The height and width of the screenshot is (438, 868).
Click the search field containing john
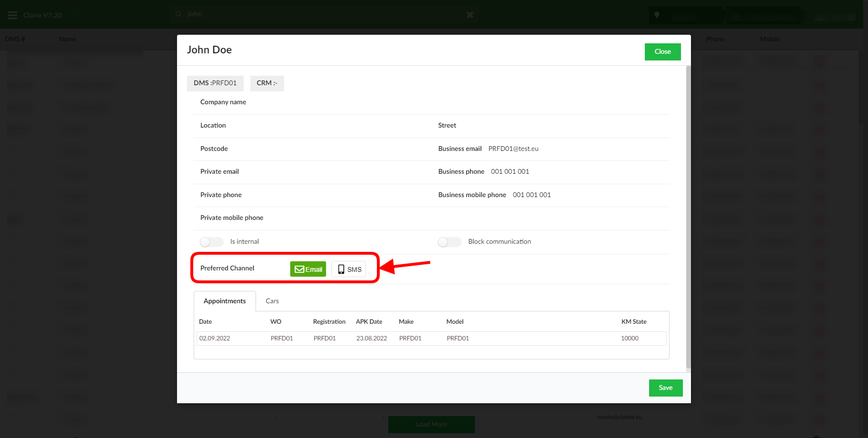click(324, 14)
